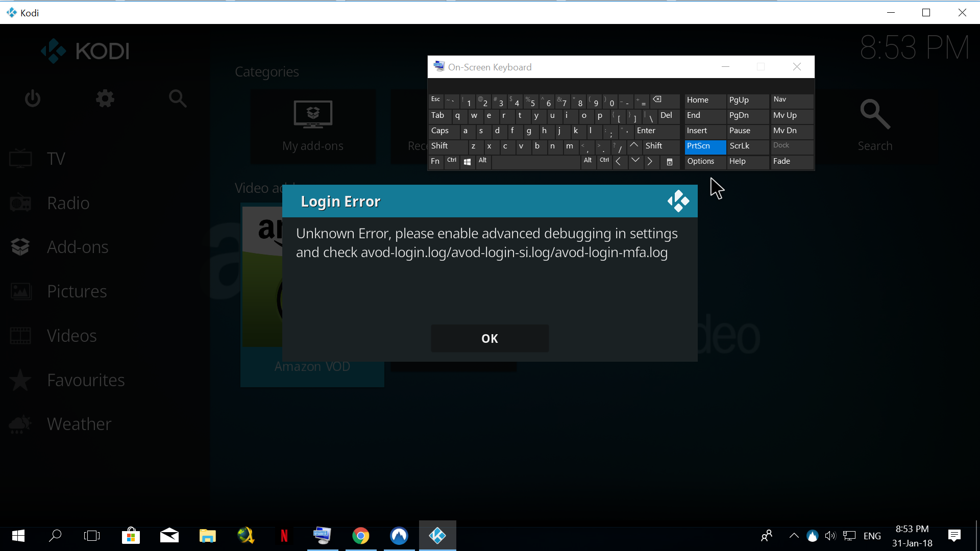Open Microsoft Store from taskbar

[x=131, y=536]
